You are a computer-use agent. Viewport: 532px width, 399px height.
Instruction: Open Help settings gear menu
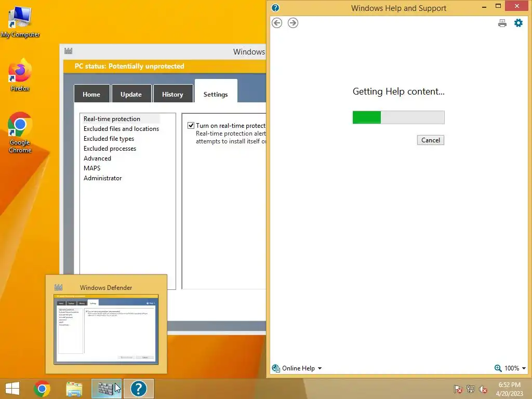[x=518, y=23]
